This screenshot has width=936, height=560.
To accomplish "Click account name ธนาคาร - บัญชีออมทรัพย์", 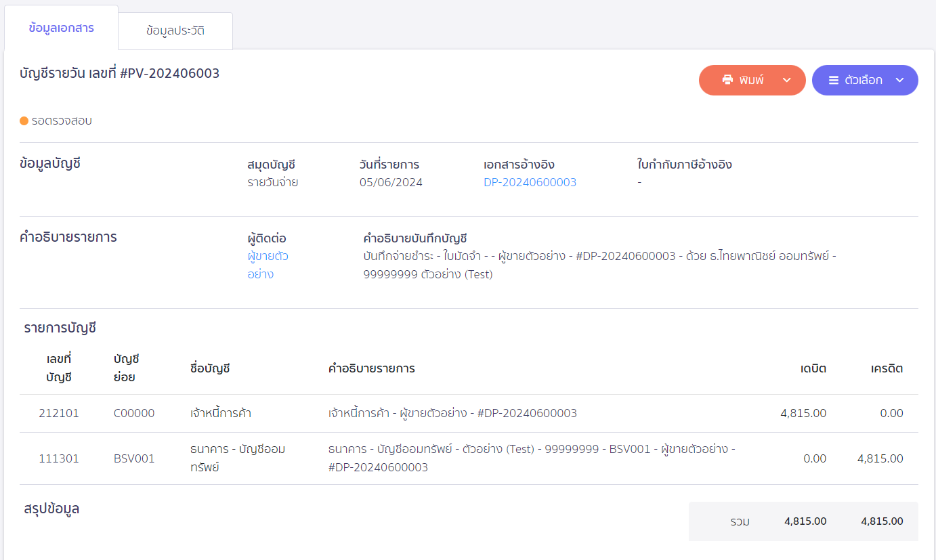I will coord(238,458).
